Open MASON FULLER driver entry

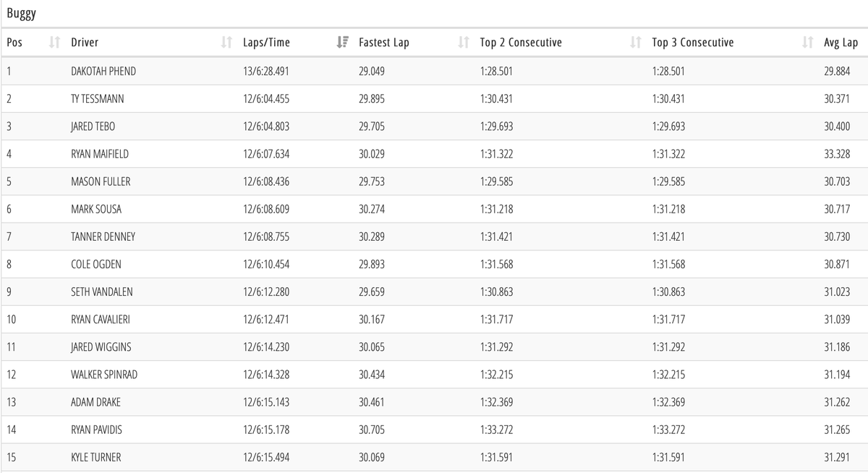point(101,182)
